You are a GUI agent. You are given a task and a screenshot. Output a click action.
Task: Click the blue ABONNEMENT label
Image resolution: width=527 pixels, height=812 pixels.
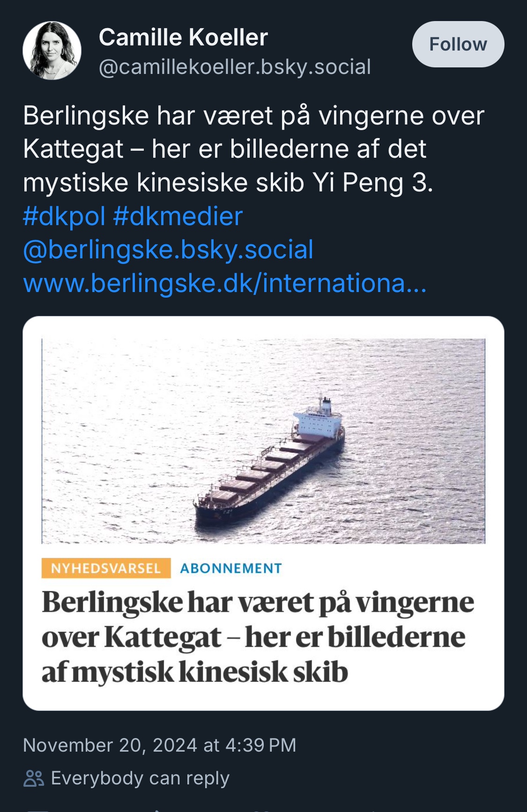pyautogui.click(x=231, y=568)
